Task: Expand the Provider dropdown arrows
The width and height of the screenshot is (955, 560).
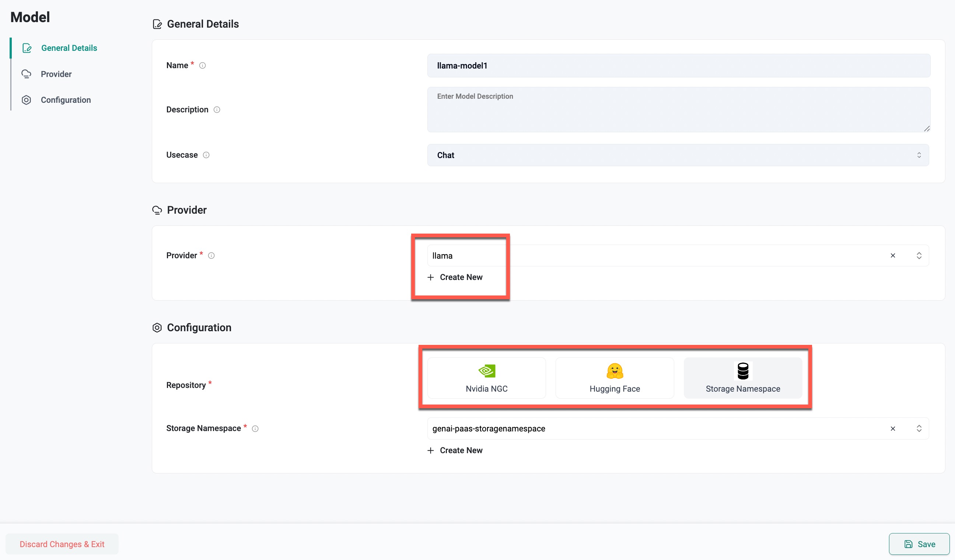Action: (919, 256)
